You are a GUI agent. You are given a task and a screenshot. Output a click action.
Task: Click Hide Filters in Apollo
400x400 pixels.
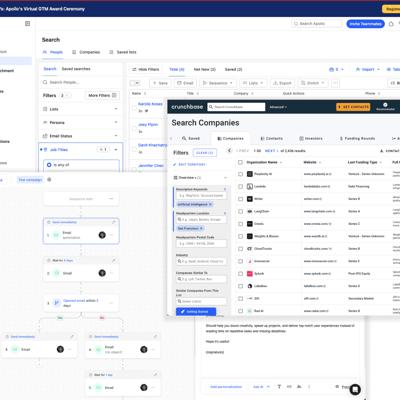[x=146, y=69]
